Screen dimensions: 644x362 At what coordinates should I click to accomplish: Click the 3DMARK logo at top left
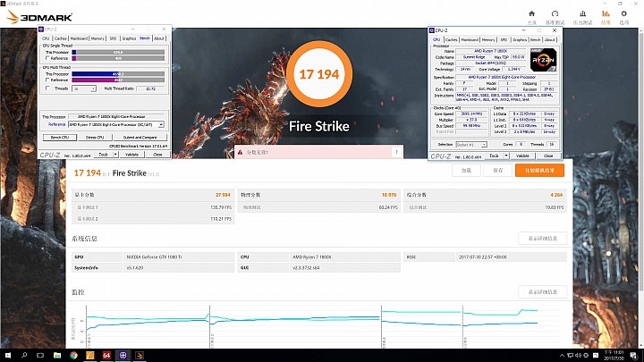pos(39,17)
